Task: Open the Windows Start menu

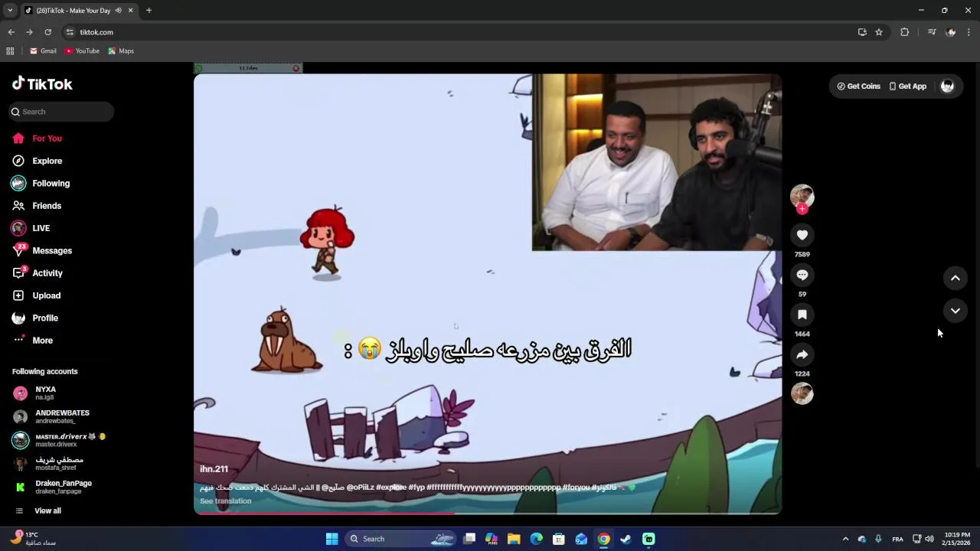Action: click(332, 539)
